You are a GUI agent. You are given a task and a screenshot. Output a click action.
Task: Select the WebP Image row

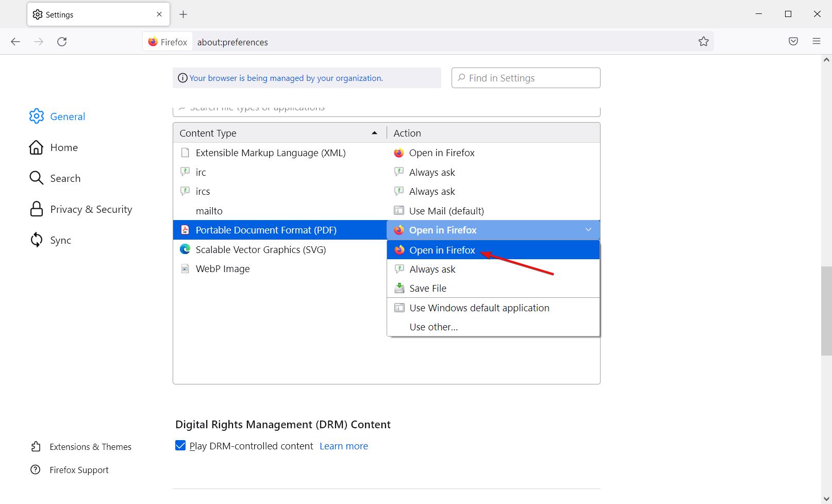pos(280,268)
